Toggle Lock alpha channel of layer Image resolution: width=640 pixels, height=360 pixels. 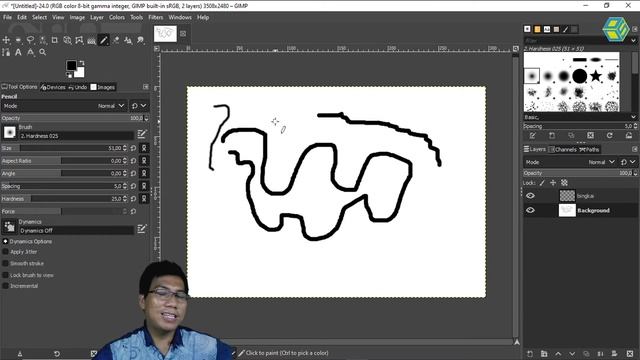(x=564, y=183)
